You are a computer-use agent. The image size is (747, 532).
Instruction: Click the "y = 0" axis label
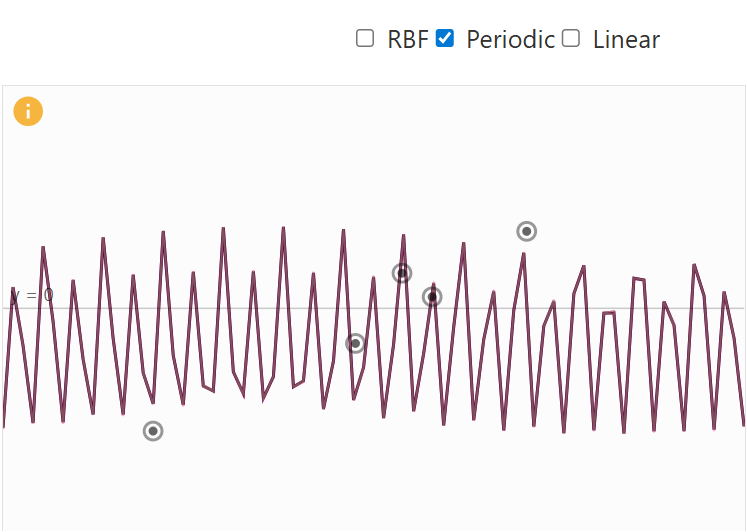[32, 295]
